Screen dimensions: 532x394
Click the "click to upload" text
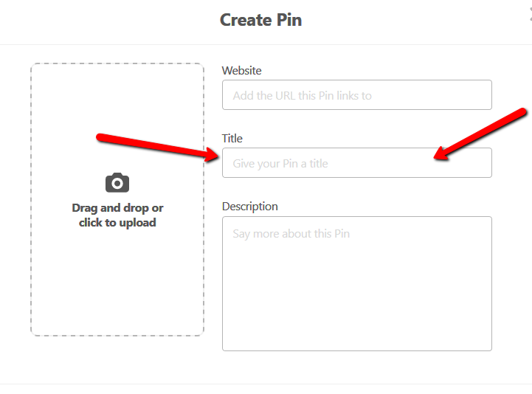pos(117,222)
